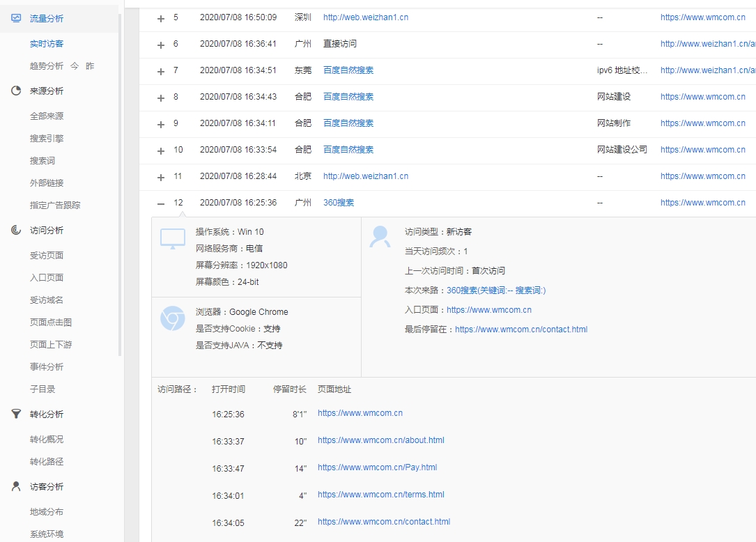756x542 pixels.
Task: Expand row 8 details with plus sign
Action: (161, 98)
